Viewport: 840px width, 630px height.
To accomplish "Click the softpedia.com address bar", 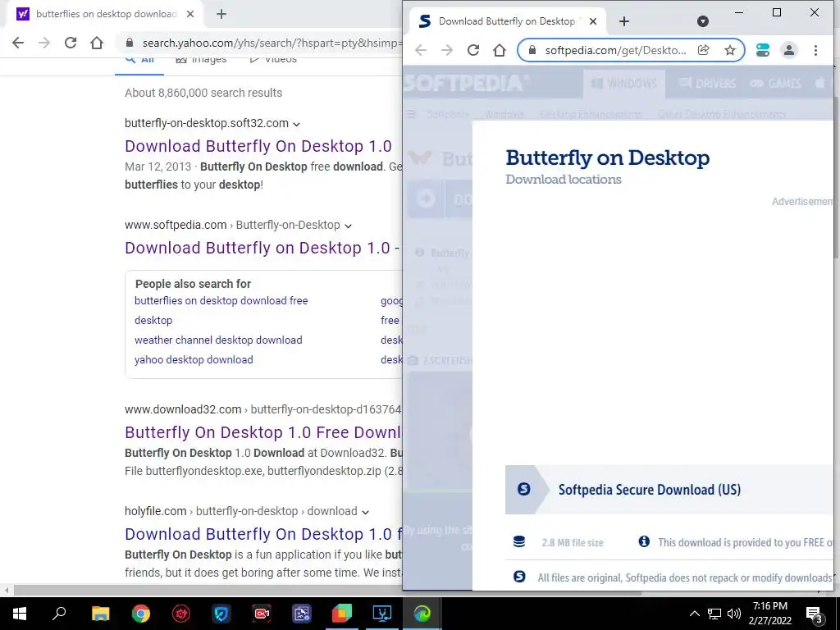I will [615, 50].
